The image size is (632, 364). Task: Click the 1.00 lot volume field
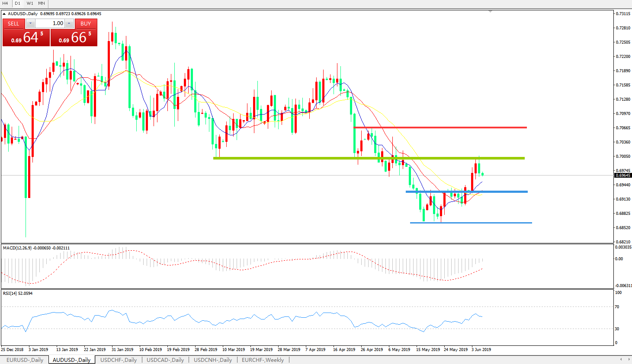pyautogui.click(x=50, y=23)
